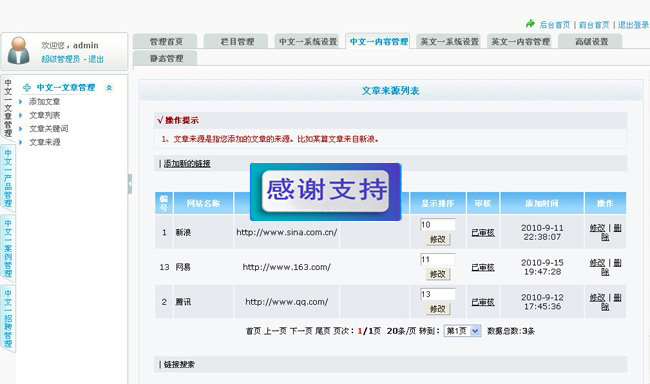Open the 中文—系统设置 tab
Screen dimensions: 650x384
308,41
